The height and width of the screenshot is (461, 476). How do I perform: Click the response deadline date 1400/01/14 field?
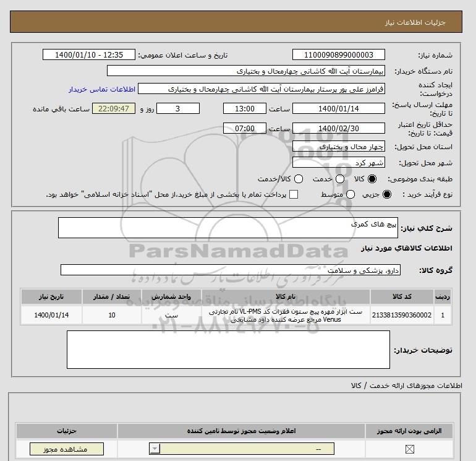click(339, 108)
